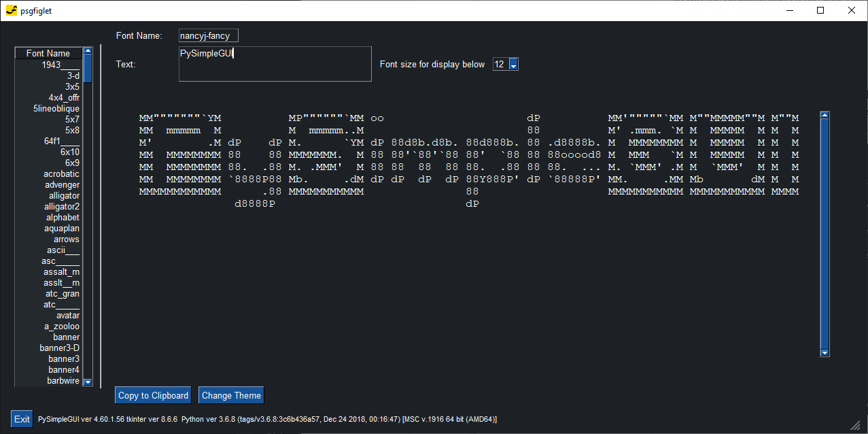Click output area scroll down arrow
The height and width of the screenshot is (434, 868).
pos(824,352)
